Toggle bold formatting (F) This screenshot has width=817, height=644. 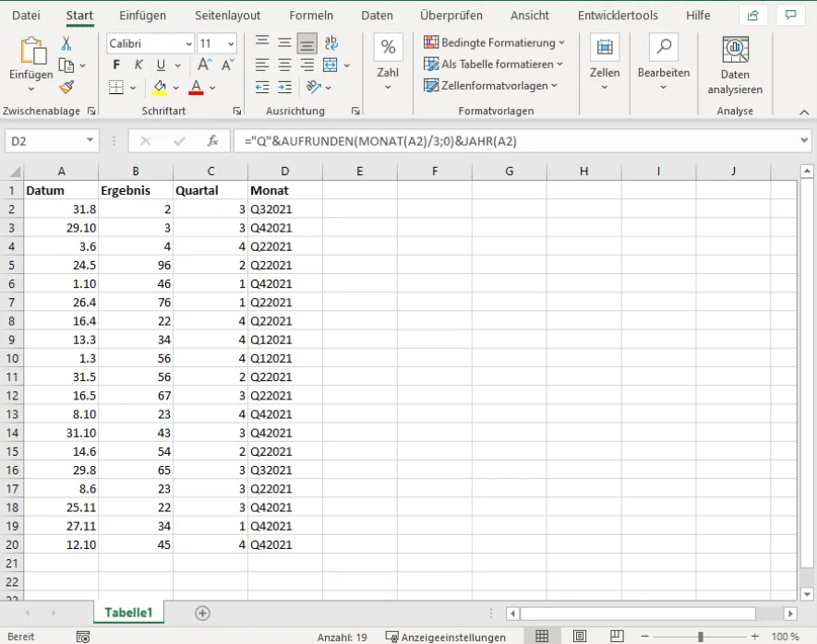[x=116, y=66]
